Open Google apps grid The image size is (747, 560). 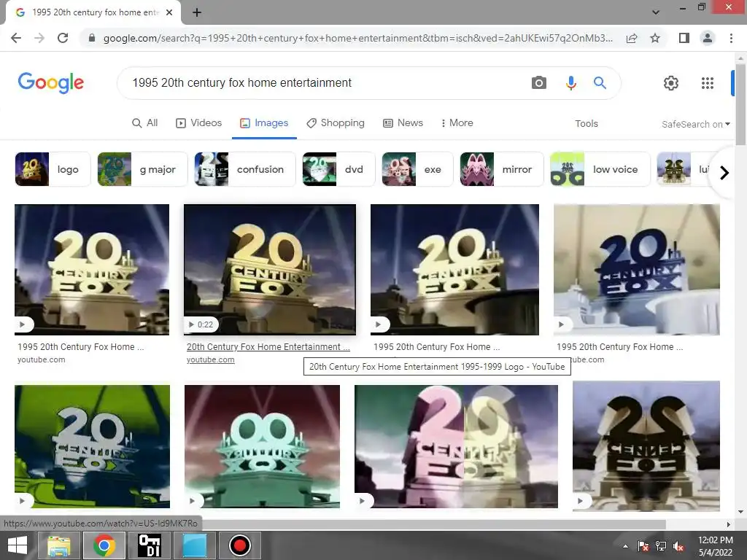708,83
